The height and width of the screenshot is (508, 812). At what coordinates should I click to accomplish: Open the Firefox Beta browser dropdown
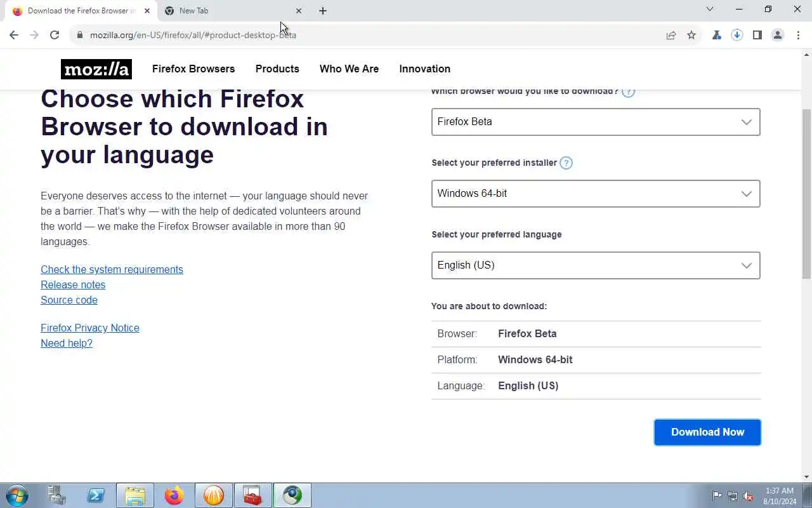click(x=596, y=122)
